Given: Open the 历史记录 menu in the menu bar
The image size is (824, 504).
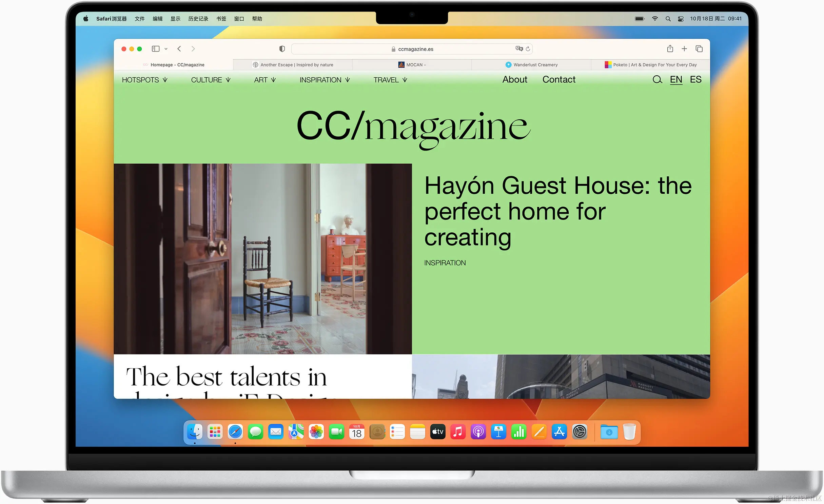Looking at the screenshot, I should 198,19.
